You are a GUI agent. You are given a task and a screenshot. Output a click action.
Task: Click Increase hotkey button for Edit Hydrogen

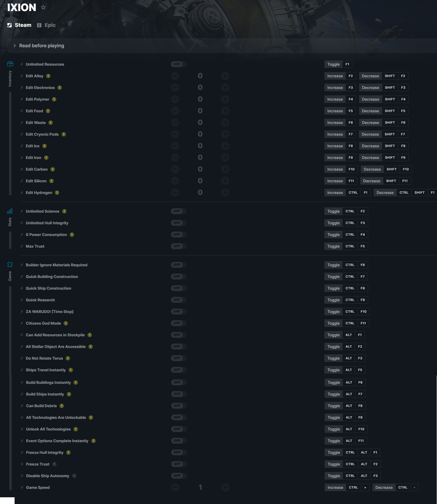pos(335,192)
